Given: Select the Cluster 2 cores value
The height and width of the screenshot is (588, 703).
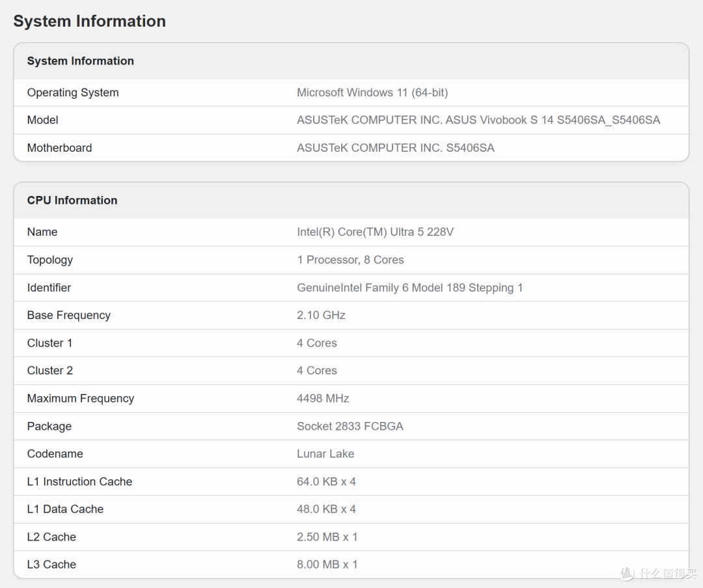Looking at the screenshot, I should (x=316, y=371).
